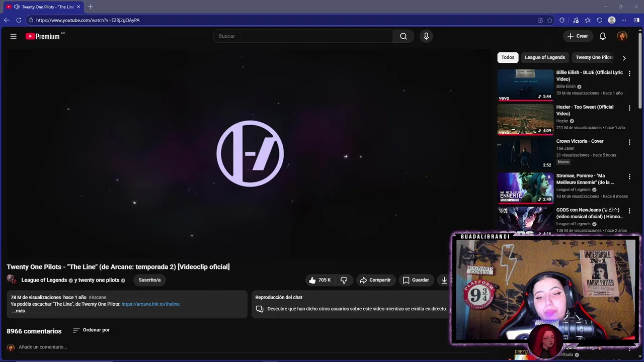Click the Suscrito/a subscription button
Image resolution: width=644 pixels, height=362 pixels.
[x=149, y=280]
